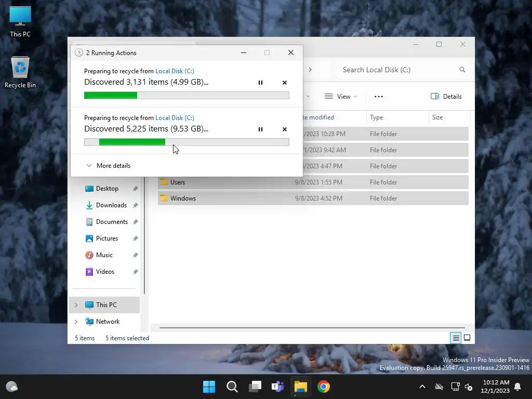Expand the Network tree node

point(76,322)
